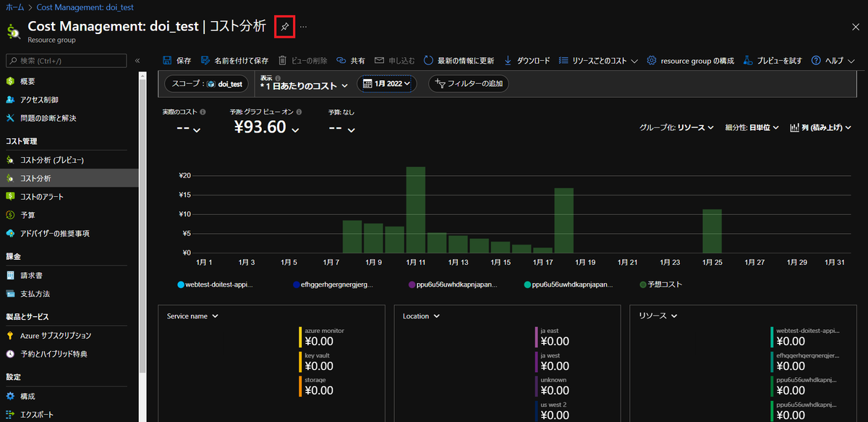Click 共有 share in toolbar

click(350, 61)
